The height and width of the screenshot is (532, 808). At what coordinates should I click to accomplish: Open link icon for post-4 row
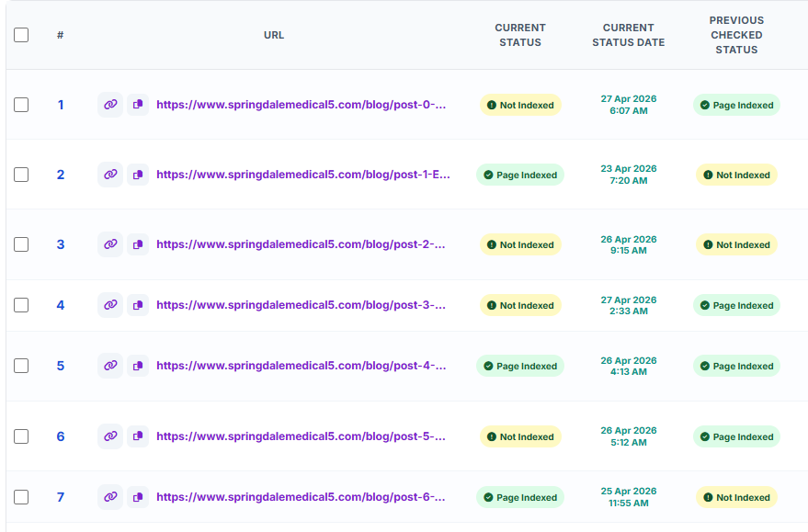[110, 366]
